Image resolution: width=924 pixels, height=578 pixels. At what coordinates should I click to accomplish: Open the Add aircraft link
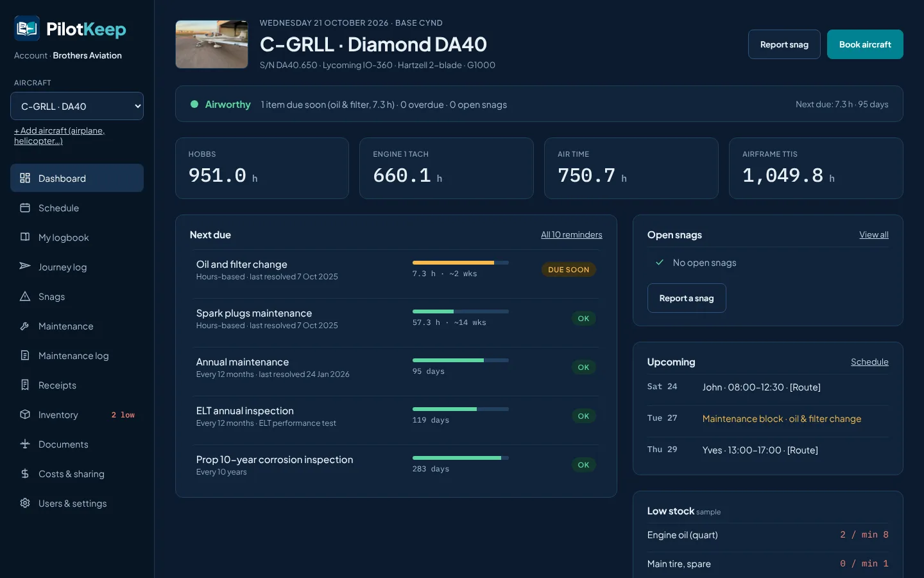tap(59, 136)
